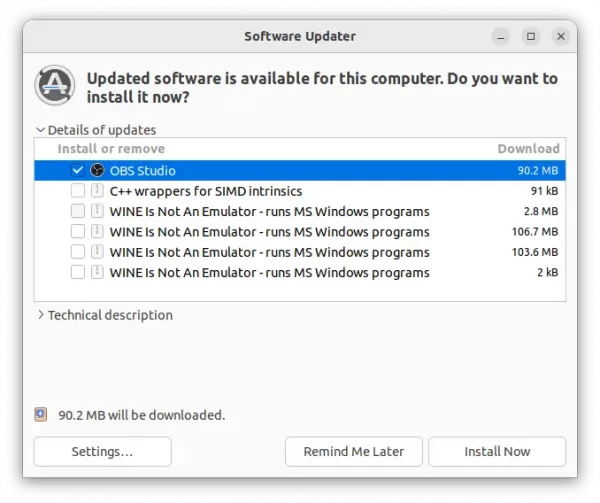Click package icon of 106.7 MB WINE update
600x503 pixels.
point(97,232)
